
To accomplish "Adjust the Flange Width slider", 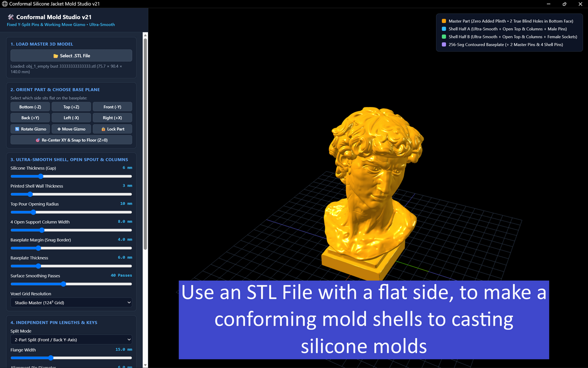I will pos(71,358).
